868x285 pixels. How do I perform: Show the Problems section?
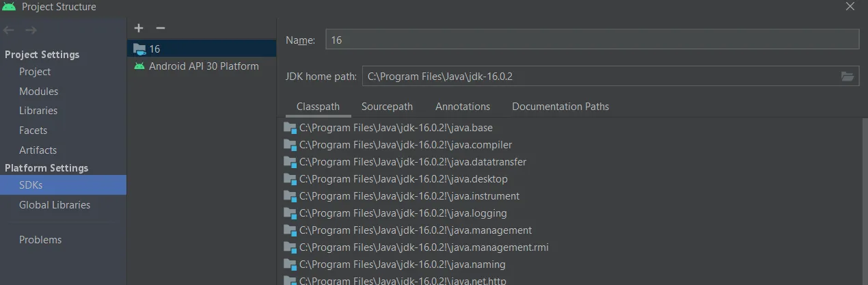40,240
